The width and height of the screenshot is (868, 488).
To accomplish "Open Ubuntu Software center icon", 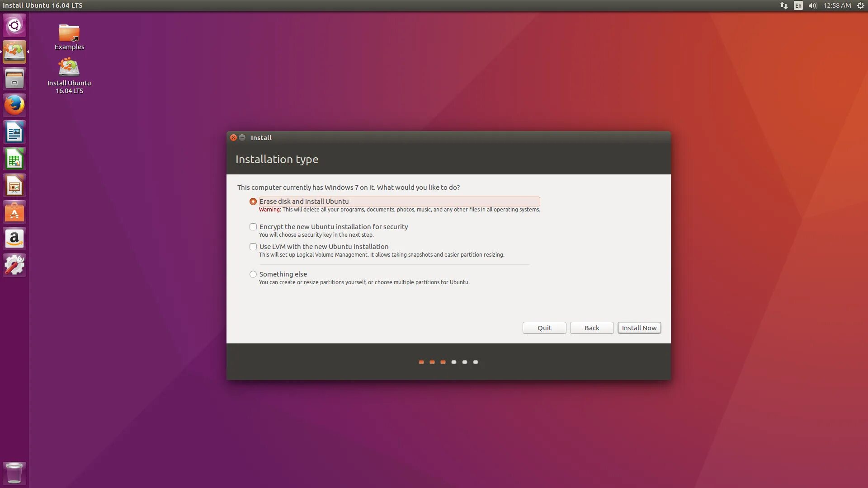I will 14,212.
